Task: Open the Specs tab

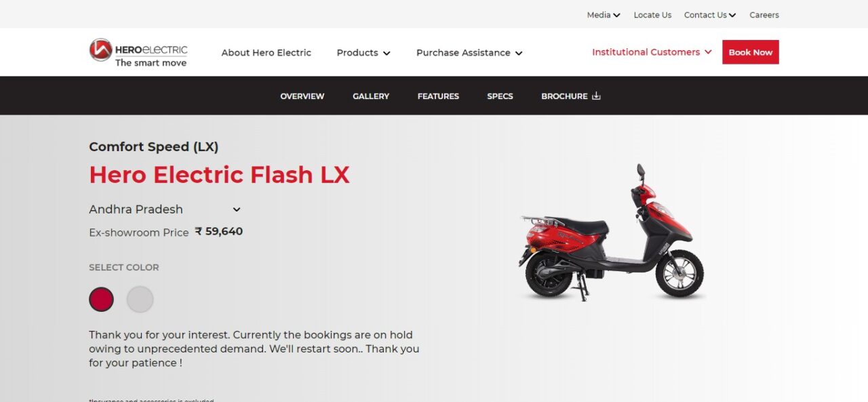Action: pyautogui.click(x=500, y=96)
